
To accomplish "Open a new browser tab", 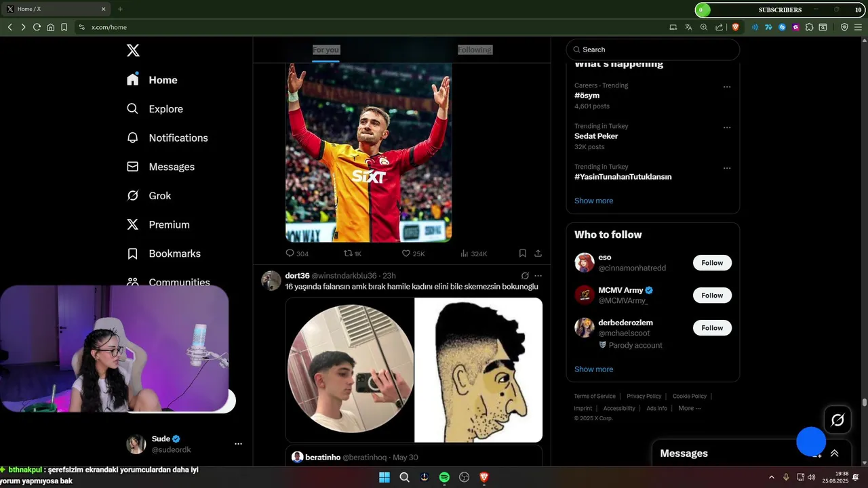I will click(x=120, y=9).
